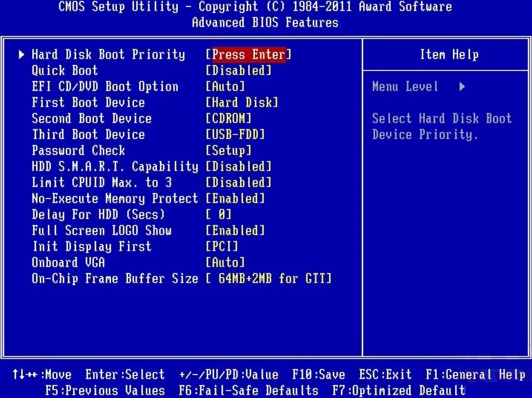The height and width of the screenshot is (398, 532).
Task: Select Limit CPUID Max. to 3 label
Action: click(x=101, y=182)
